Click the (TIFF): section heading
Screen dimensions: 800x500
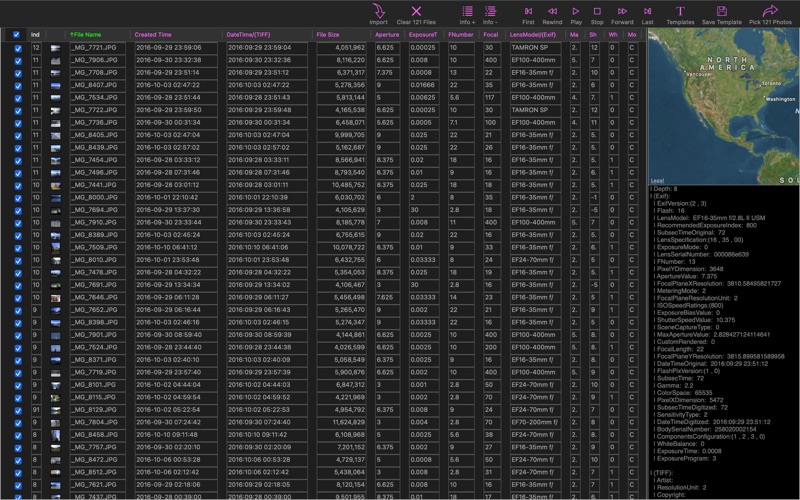click(663, 473)
